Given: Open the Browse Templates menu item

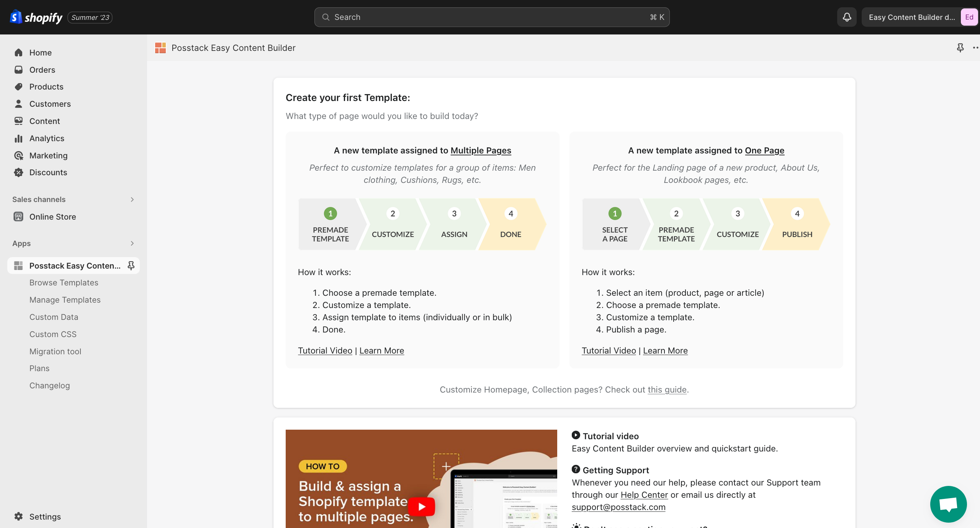Looking at the screenshot, I should (x=64, y=282).
